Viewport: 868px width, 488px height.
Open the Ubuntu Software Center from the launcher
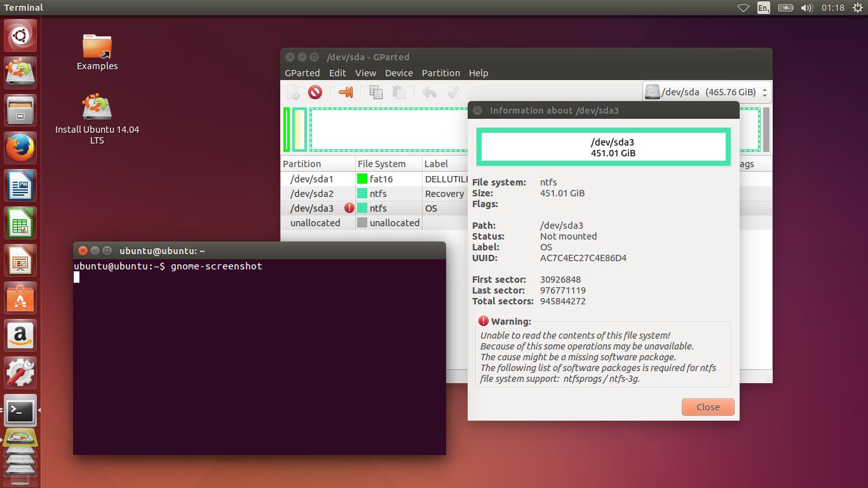pyautogui.click(x=20, y=298)
